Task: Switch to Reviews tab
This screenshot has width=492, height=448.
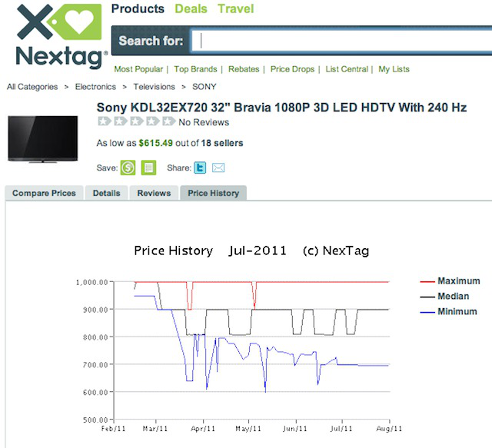Action: coord(154,193)
